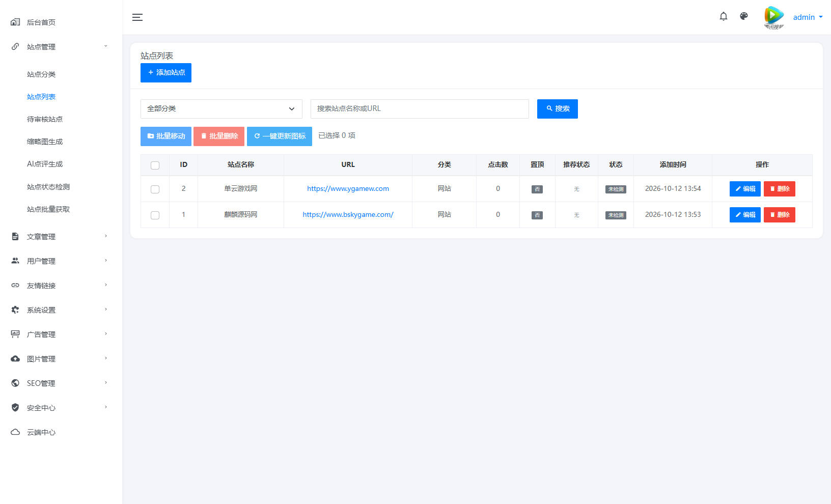Screen dimensions: 831x504
Task: Click the 搜索 button
Action: (558, 109)
